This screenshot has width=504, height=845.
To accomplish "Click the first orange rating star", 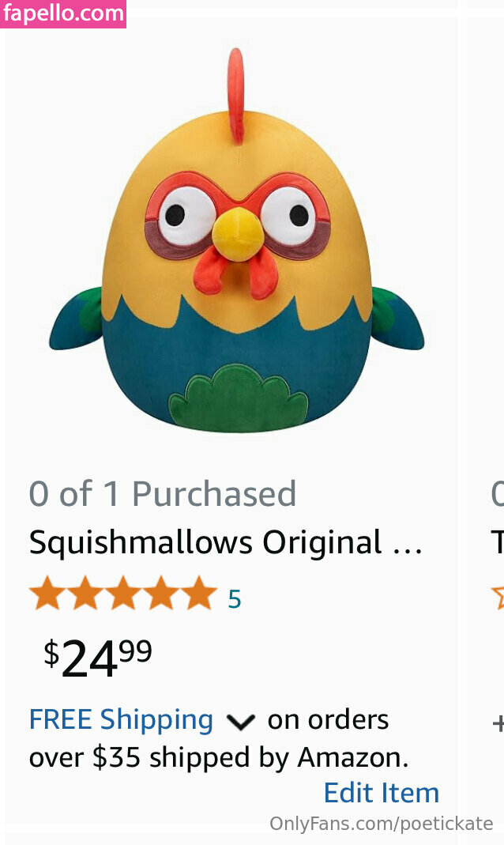I will [47, 594].
